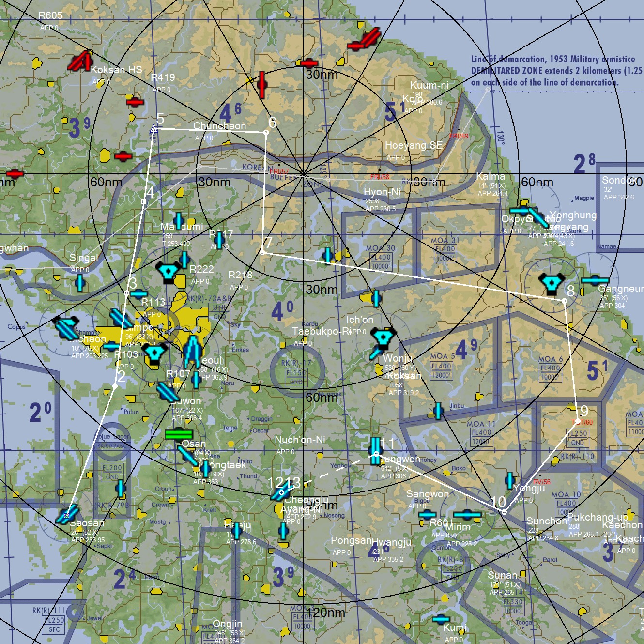Image resolution: width=644 pixels, height=644 pixels.
Task: Click the R107 airstrip symbol below Seoul
Action: coord(196,380)
